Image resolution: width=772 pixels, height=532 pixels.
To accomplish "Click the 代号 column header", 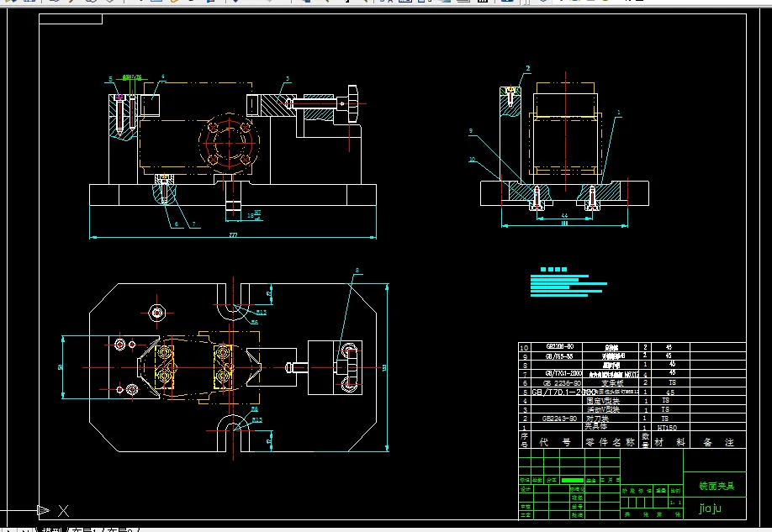I will 554,442.
